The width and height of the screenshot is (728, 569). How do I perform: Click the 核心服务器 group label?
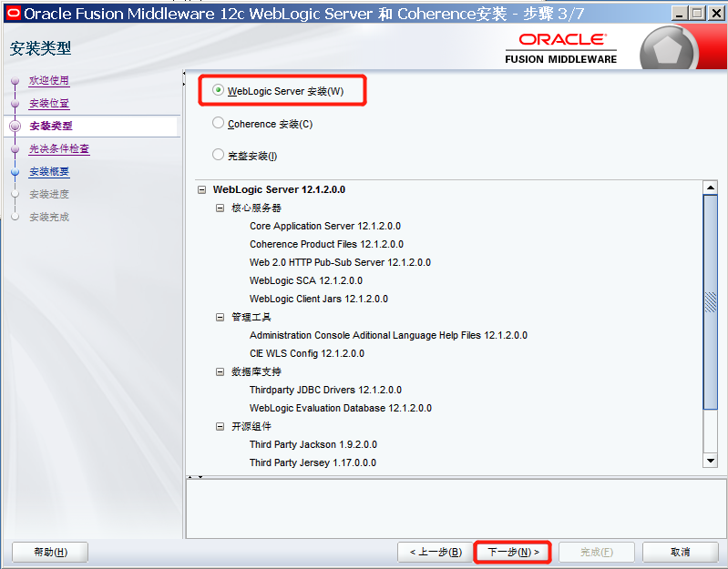[x=256, y=208]
